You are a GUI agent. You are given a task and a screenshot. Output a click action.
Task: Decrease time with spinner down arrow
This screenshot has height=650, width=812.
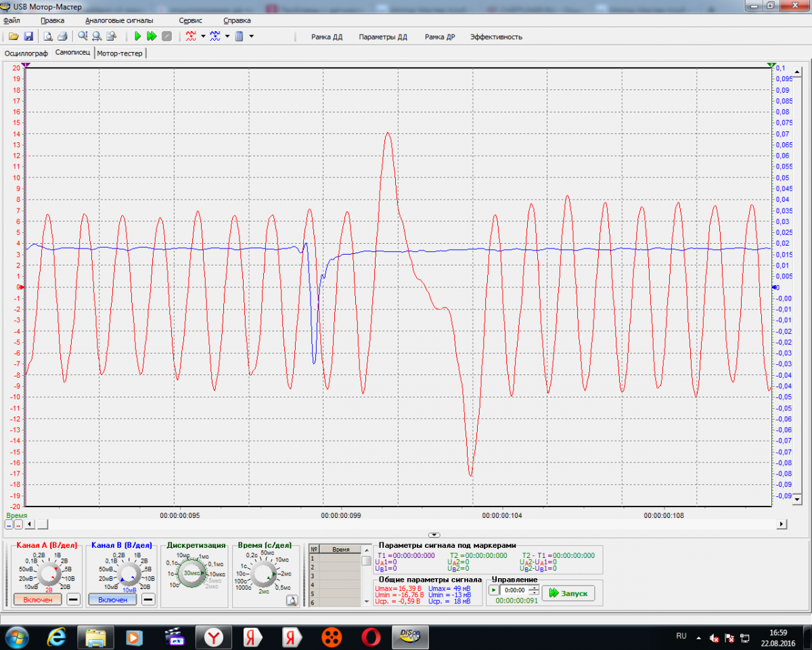click(535, 592)
